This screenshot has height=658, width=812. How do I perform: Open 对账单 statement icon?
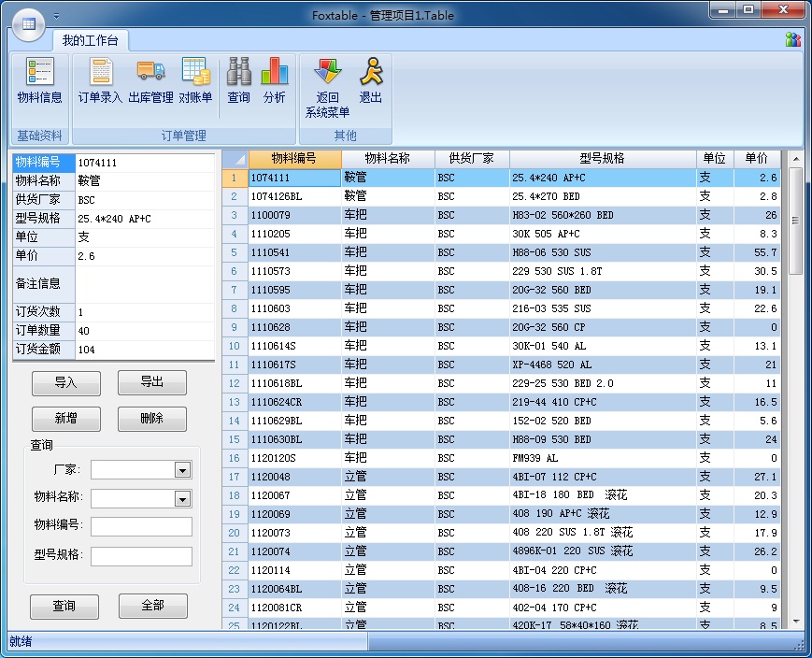coord(195,80)
